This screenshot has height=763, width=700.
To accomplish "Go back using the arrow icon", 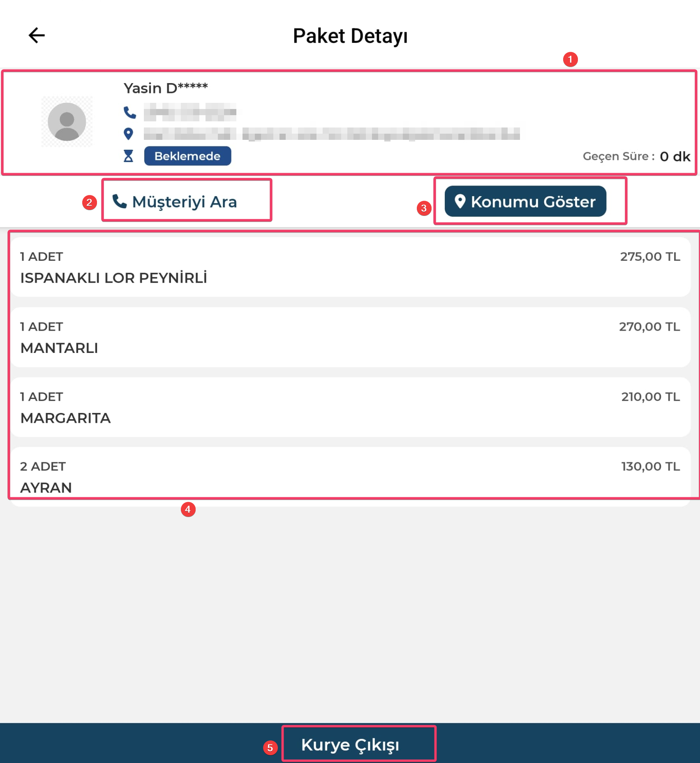I will (37, 35).
